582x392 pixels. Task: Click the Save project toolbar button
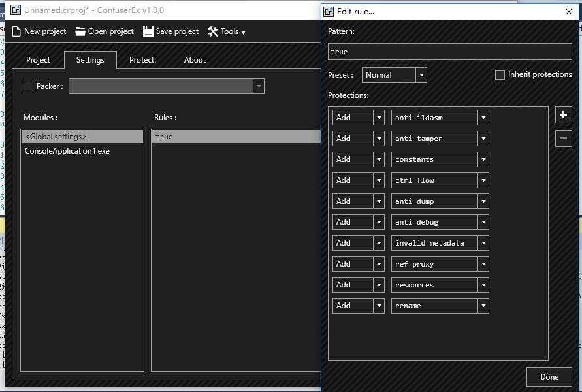170,31
